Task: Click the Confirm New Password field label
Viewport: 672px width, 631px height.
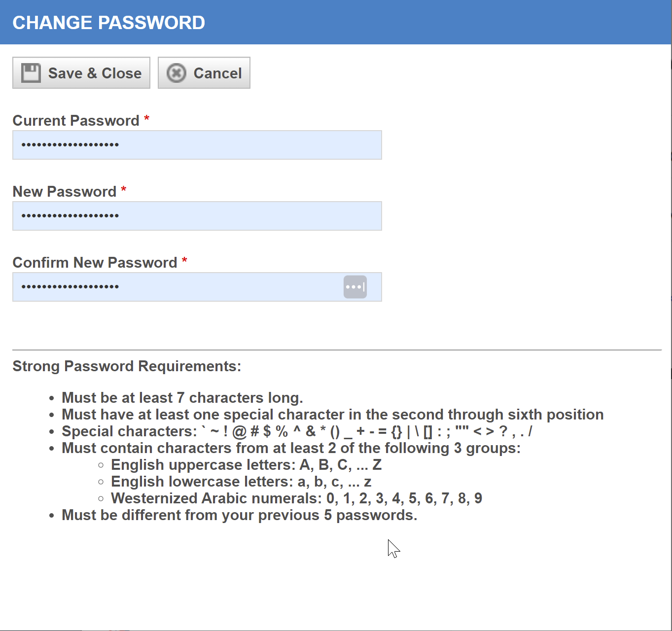Action: (95, 263)
